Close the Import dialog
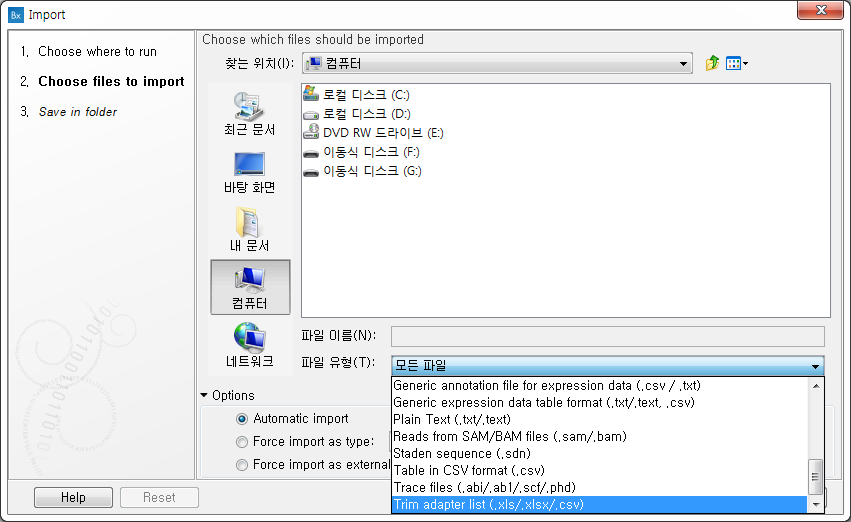The height and width of the screenshot is (522, 851). (821, 10)
